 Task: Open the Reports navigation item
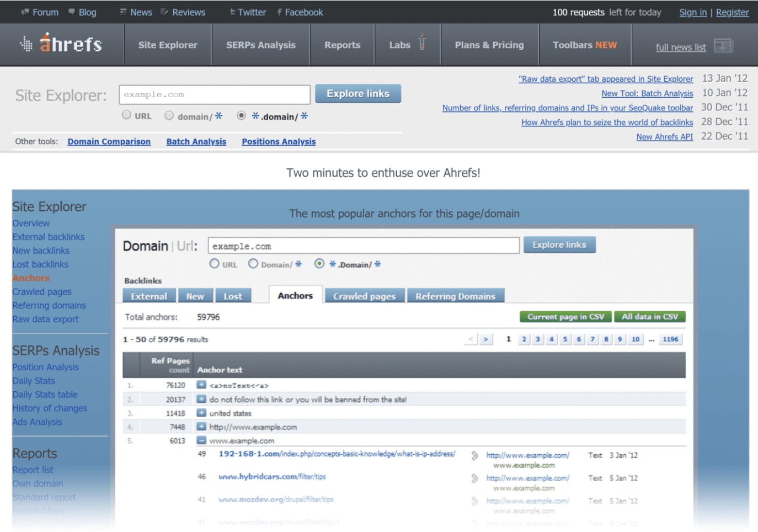point(343,45)
